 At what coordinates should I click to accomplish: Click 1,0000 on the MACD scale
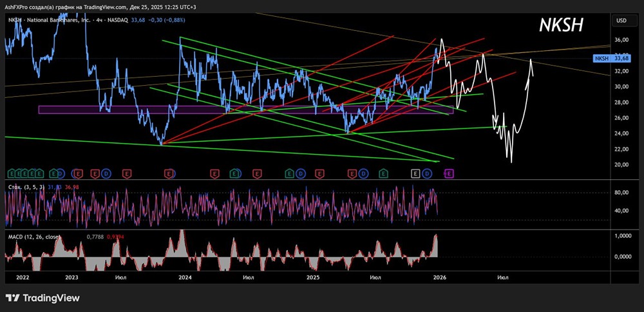[x=623, y=236]
